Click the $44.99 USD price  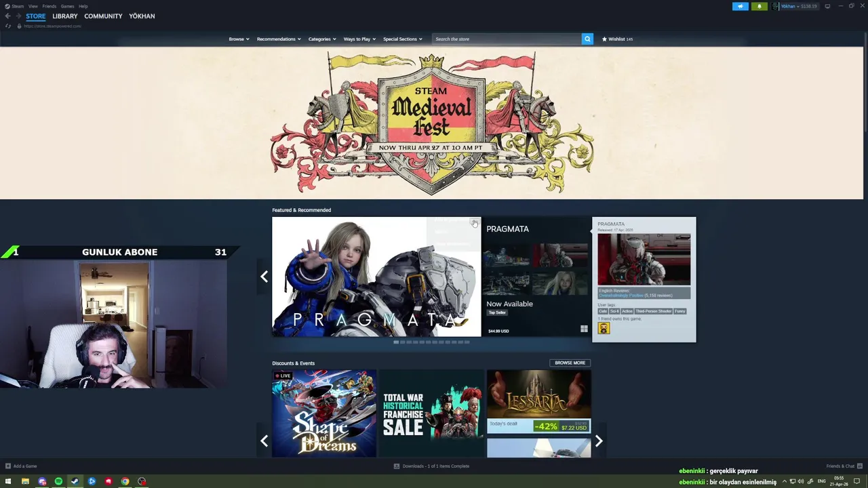tap(498, 331)
